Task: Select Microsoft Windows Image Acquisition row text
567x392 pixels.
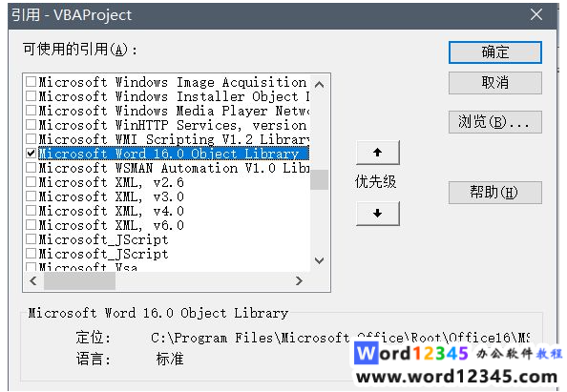Action: (173, 82)
